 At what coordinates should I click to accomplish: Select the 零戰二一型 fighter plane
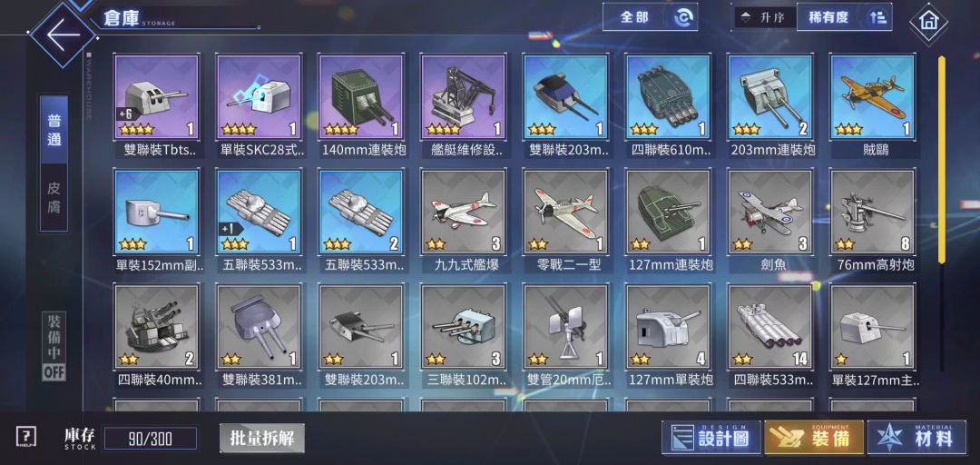tap(565, 221)
